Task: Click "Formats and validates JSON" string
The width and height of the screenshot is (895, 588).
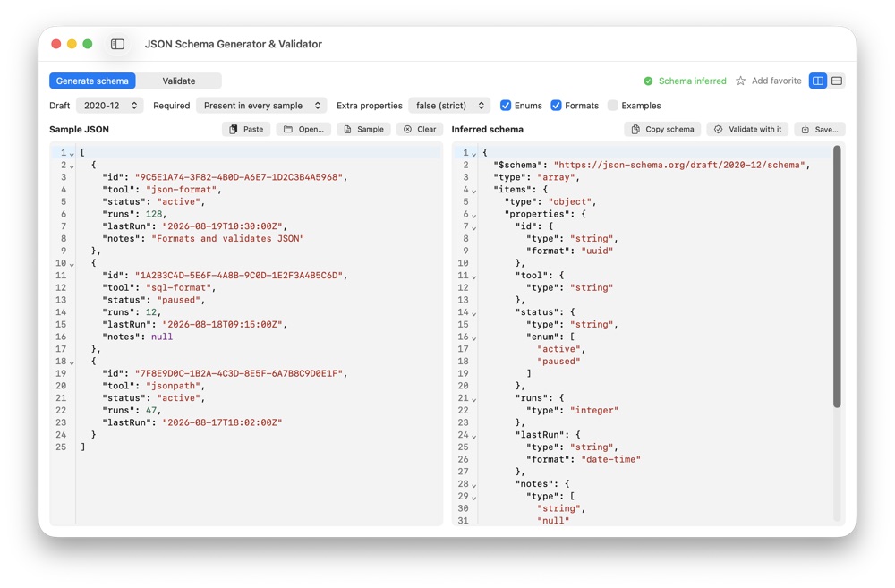Action: pyautogui.click(x=227, y=239)
